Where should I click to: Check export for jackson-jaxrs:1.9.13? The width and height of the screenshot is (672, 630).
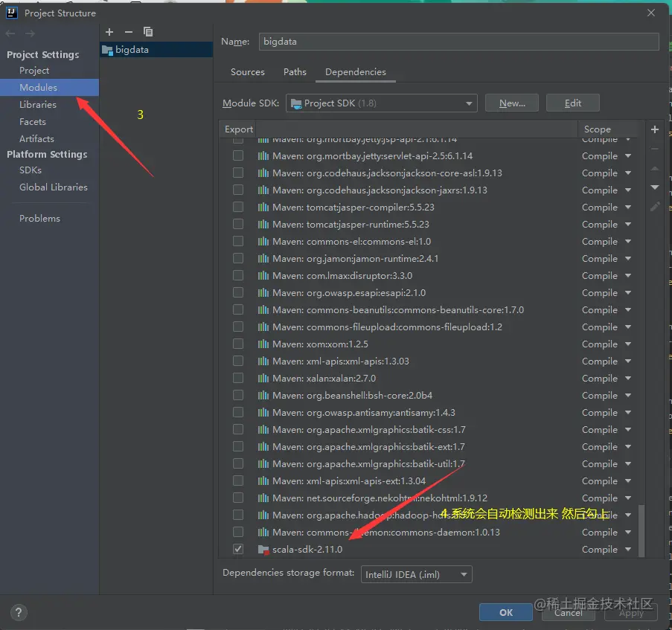(238, 190)
